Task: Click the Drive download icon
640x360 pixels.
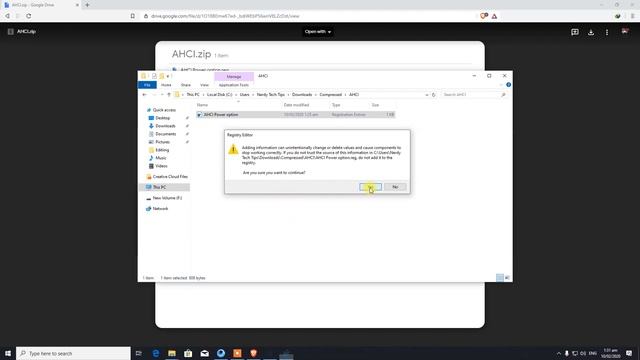Action: click(591, 32)
